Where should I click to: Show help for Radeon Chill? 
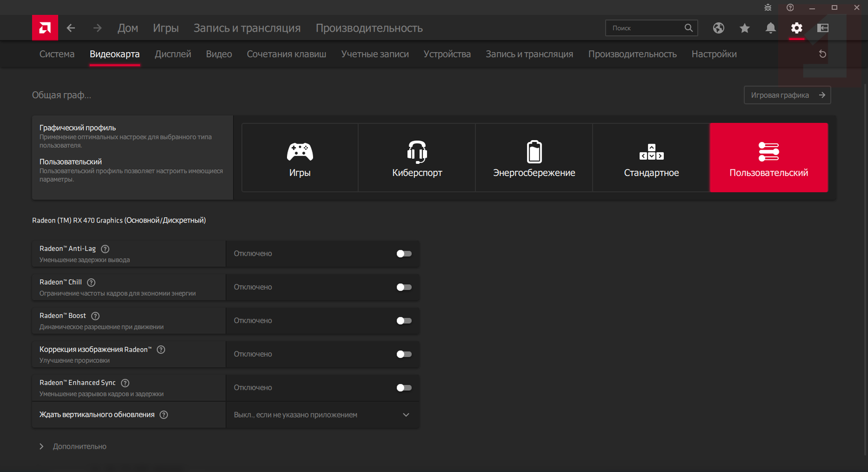91,283
